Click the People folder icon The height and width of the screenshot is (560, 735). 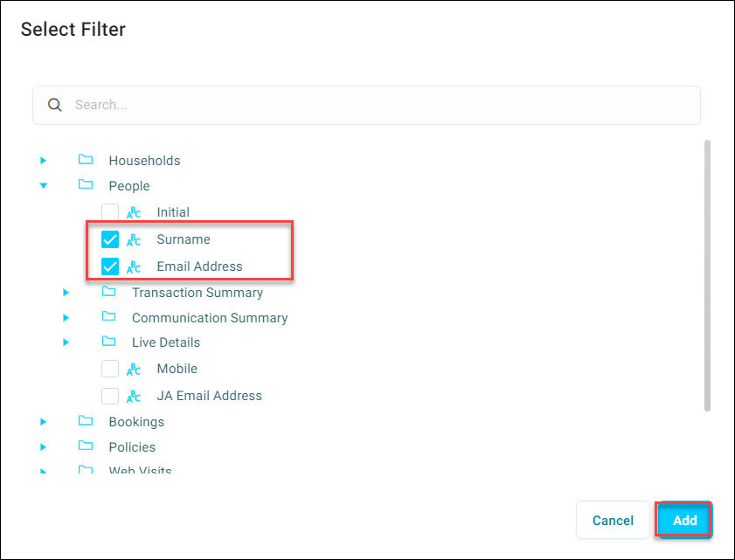[x=86, y=184]
